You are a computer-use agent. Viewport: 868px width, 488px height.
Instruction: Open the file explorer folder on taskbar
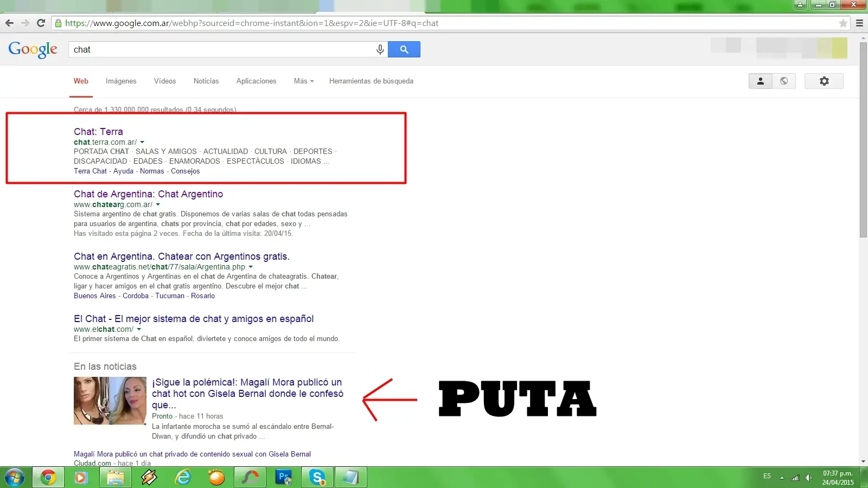coord(116,478)
